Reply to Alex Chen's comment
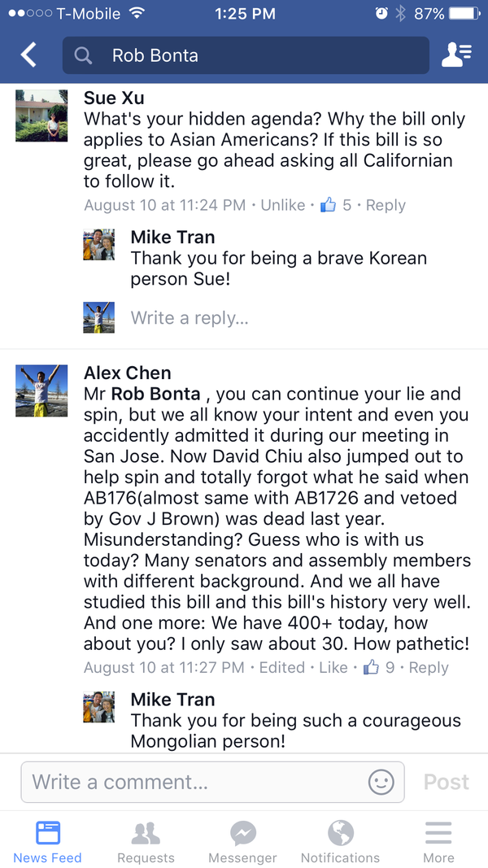Screen dimensions: 488x868 (x=428, y=667)
